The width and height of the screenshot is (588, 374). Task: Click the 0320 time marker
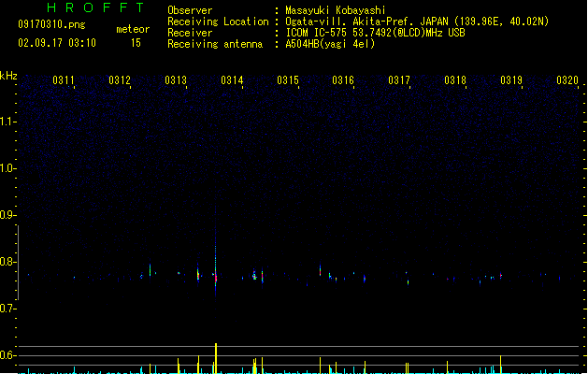pos(567,80)
